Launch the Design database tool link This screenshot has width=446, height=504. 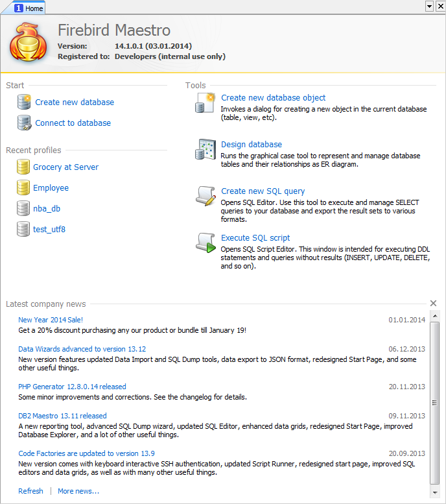pyautogui.click(x=252, y=144)
